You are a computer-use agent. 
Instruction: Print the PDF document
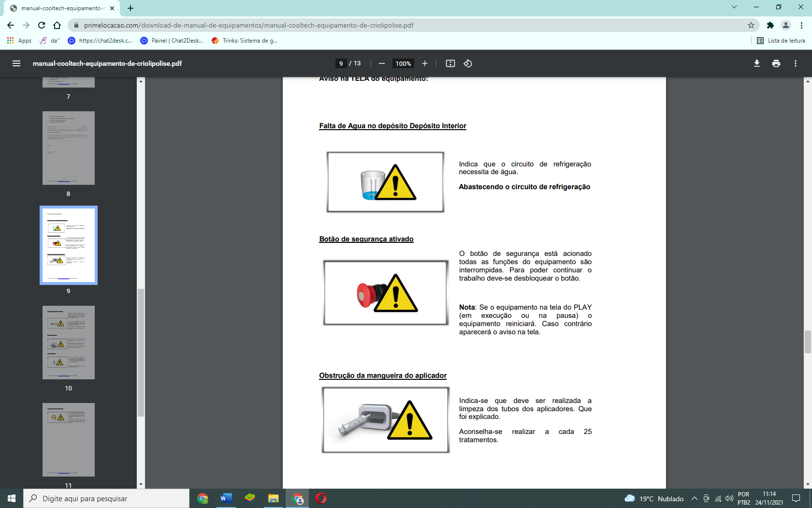click(x=776, y=63)
